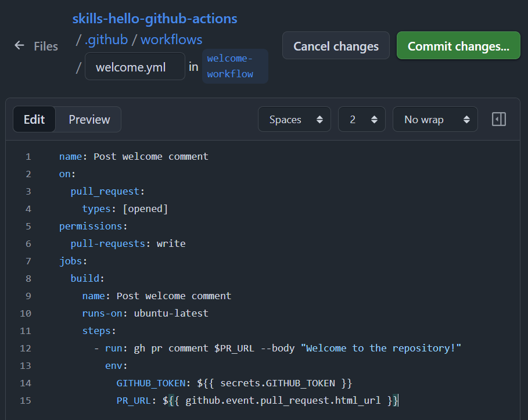The width and height of the screenshot is (528, 420).
Task: Click the welcome.yml filename field
Action: (x=135, y=67)
